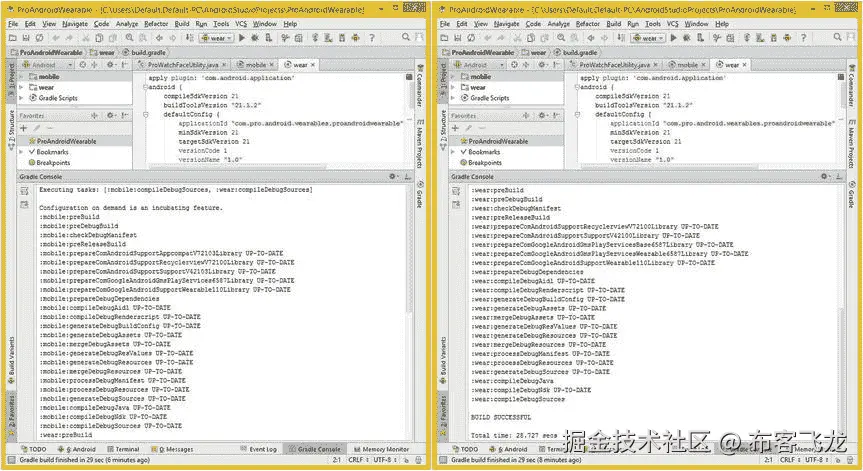Expand Bookmarks node in left window Favorites

tap(21, 152)
